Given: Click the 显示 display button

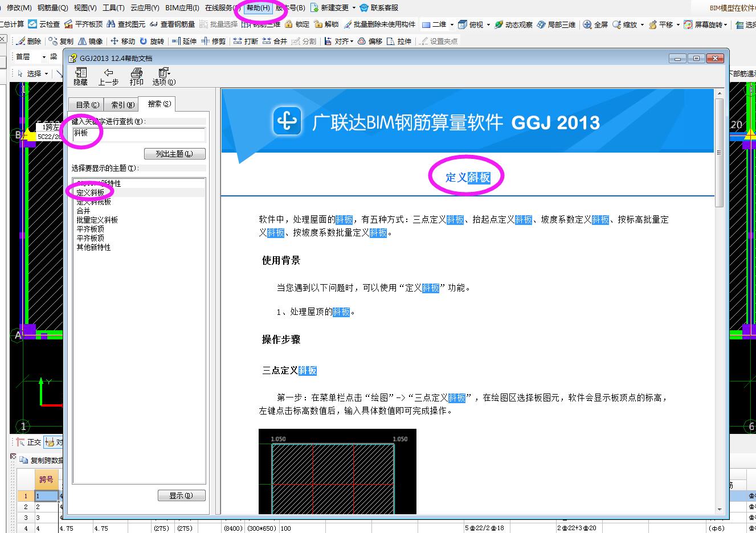Looking at the screenshot, I should 181,495.
